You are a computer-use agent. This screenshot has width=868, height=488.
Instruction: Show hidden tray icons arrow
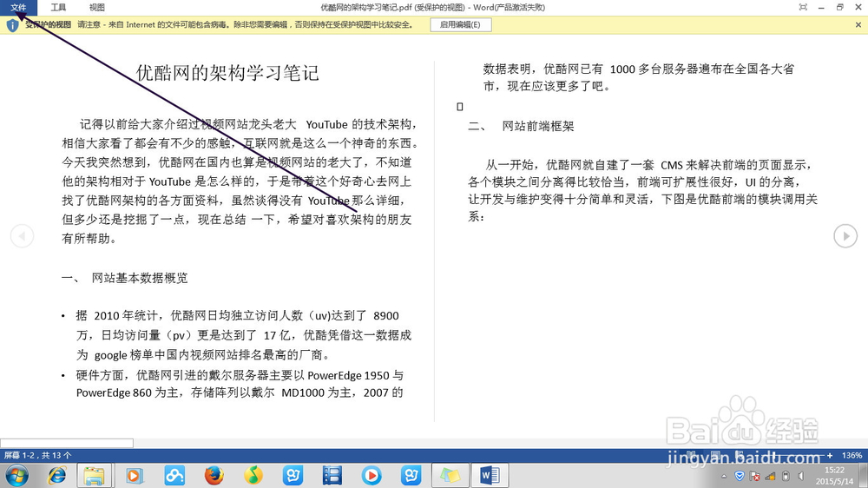(724, 477)
